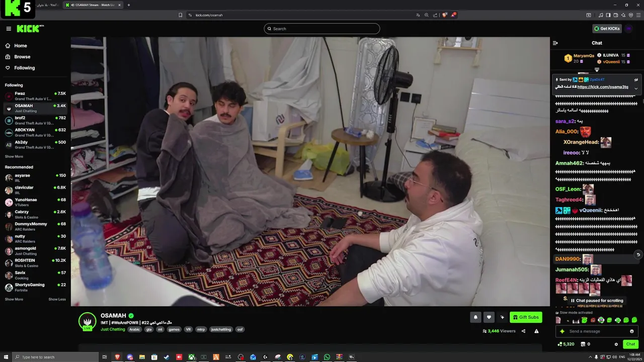The width and height of the screenshot is (644, 362).
Task: Expand Recommended list with Show More
Action: (x=14, y=299)
